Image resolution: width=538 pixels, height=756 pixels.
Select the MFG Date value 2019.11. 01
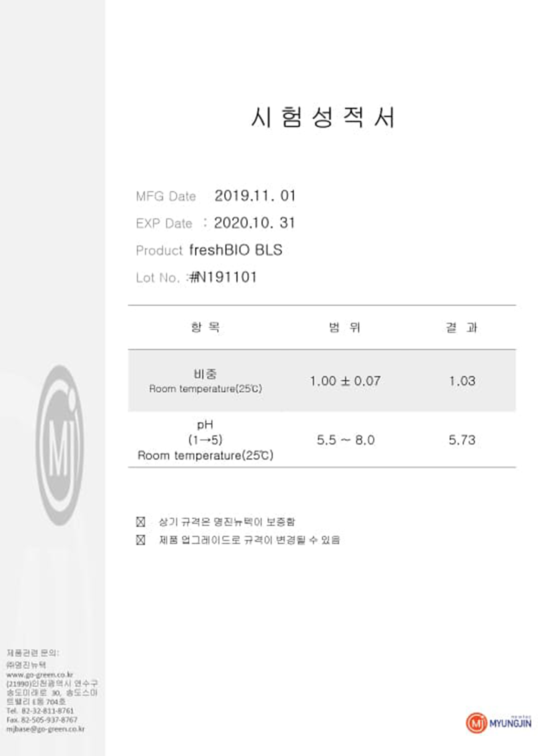point(255,196)
